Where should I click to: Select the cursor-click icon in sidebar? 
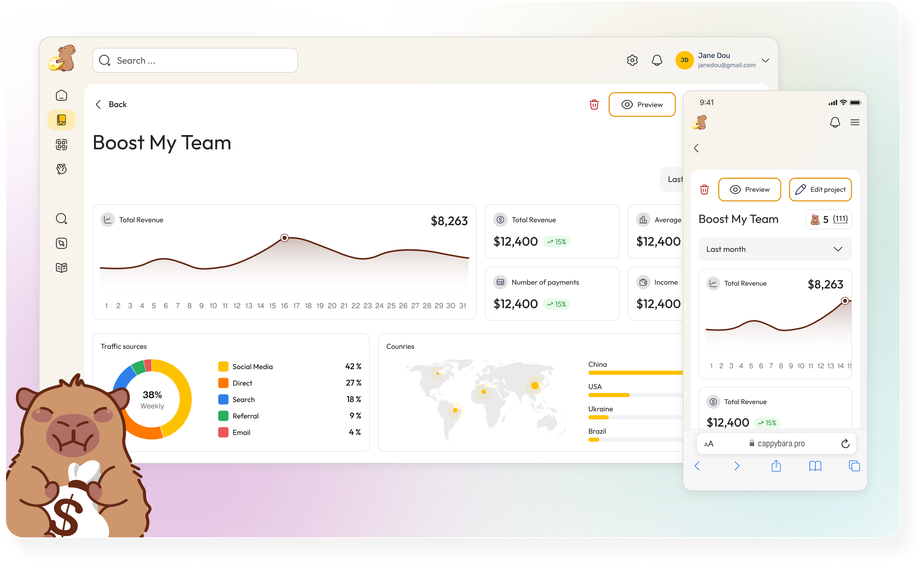coord(61,243)
